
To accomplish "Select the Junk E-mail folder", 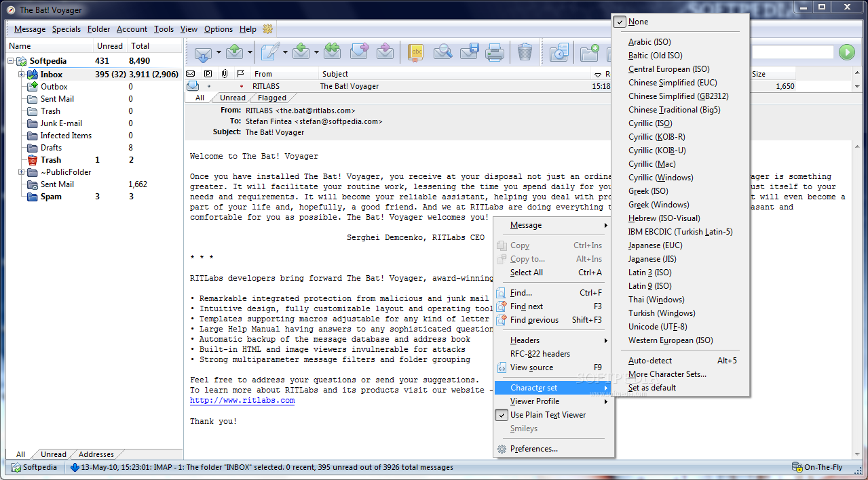I will [61, 123].
